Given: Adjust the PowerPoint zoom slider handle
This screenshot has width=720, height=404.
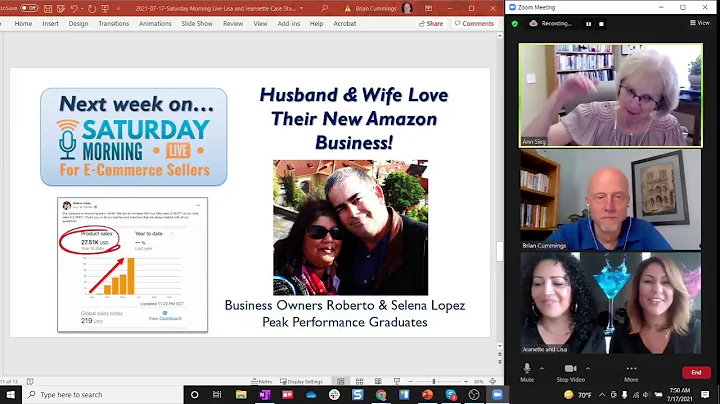Looking at the screenshot, I should (x=433, y=381).
